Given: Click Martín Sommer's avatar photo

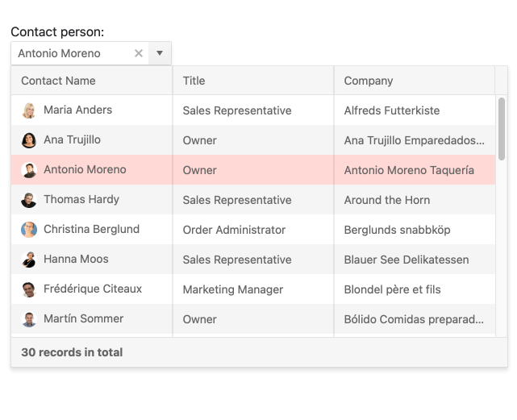Looking at the screenshot, I should [29, 319].
